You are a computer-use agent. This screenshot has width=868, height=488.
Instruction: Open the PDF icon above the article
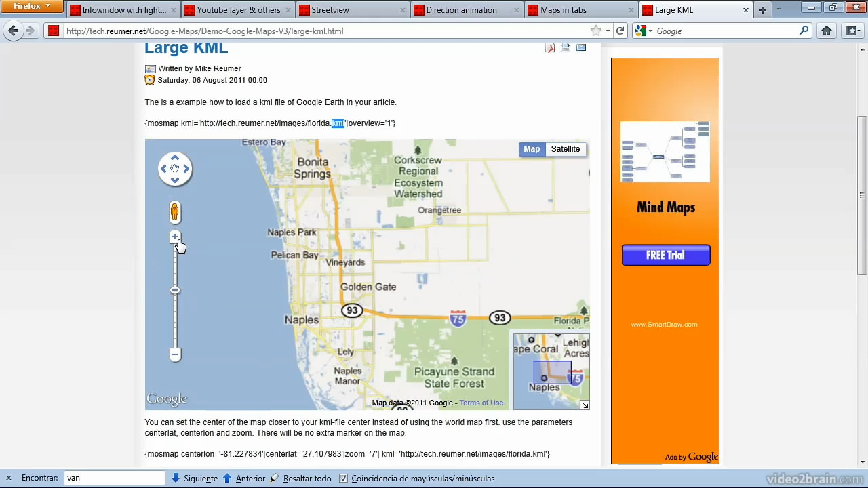pyautogui.click(x=550, y=47)
